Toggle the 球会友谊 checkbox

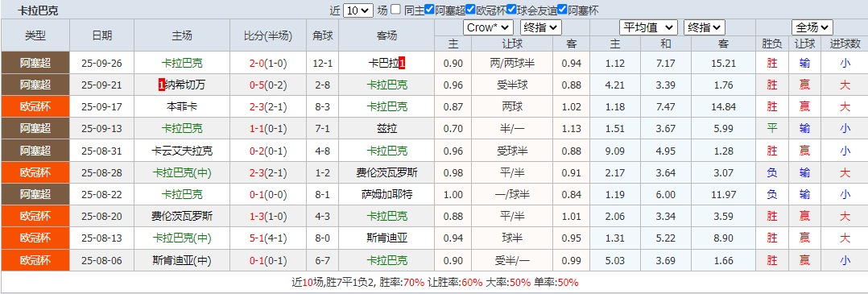click(512, 10)
